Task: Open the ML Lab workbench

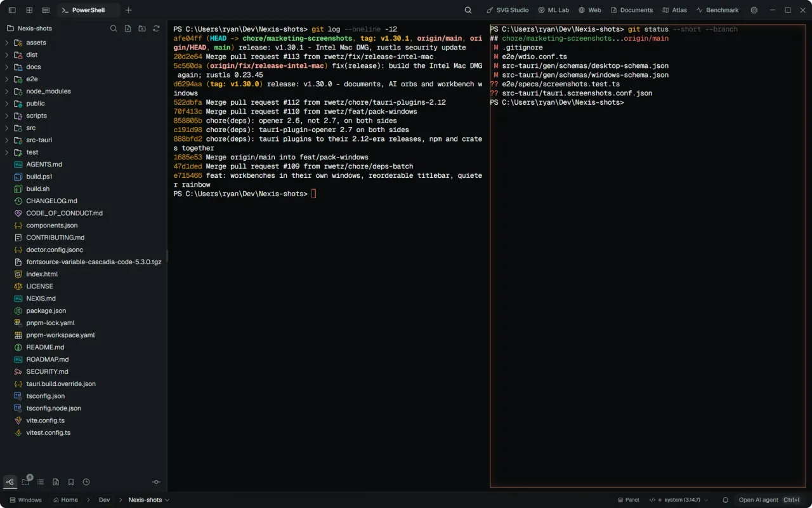Action: 554,10
